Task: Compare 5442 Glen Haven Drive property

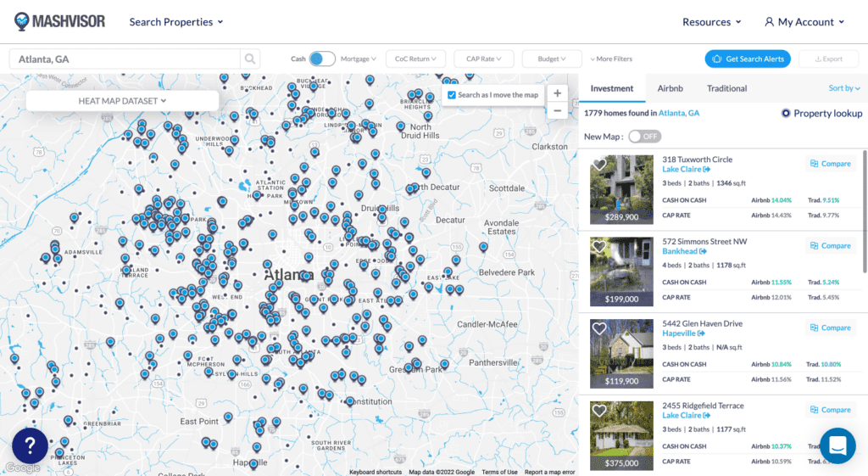Action: 831,328
